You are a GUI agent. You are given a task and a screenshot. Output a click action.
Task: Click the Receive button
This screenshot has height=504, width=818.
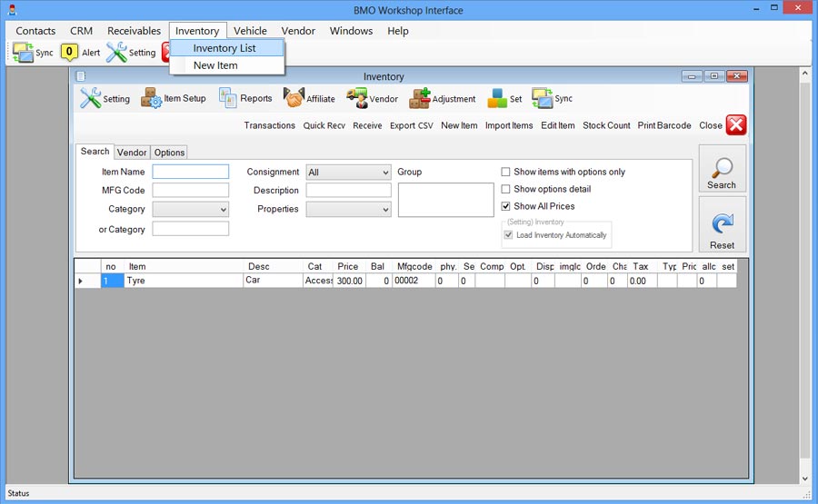(x=367, y=125)
